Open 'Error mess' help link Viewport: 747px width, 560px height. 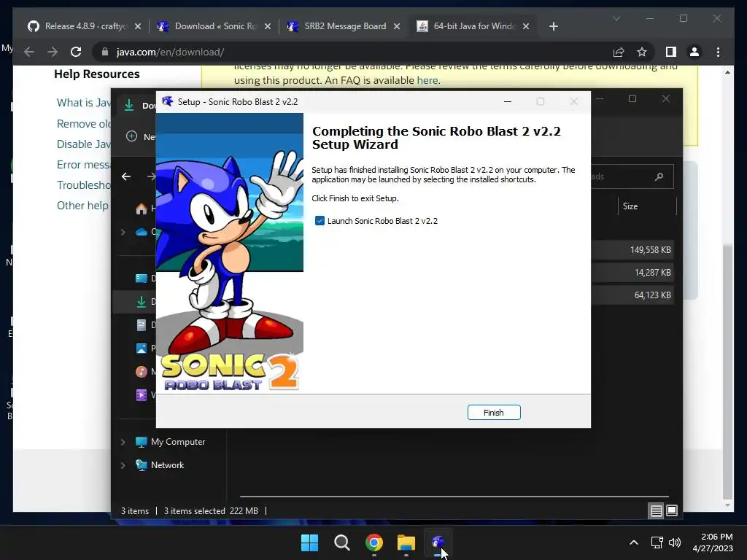(84, 164)
